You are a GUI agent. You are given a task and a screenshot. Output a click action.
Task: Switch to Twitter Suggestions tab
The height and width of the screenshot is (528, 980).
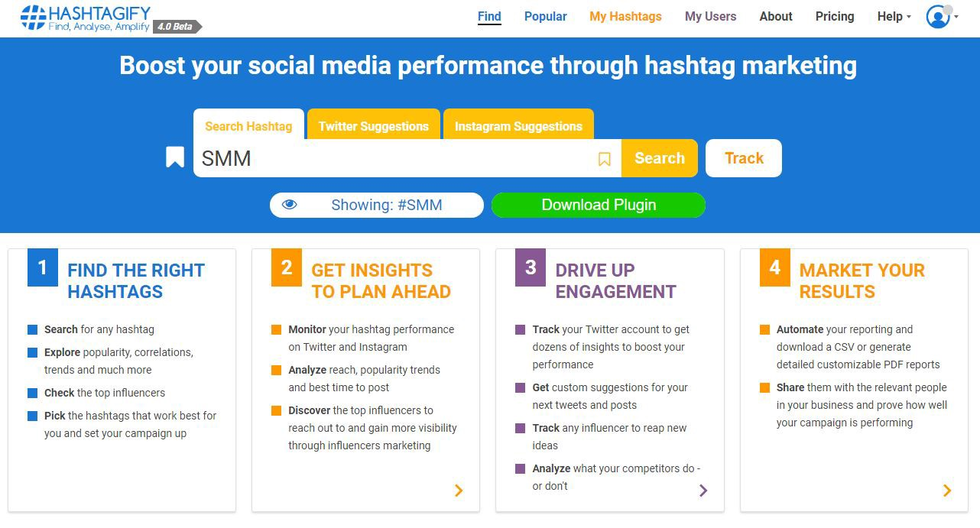click(373, 126)
